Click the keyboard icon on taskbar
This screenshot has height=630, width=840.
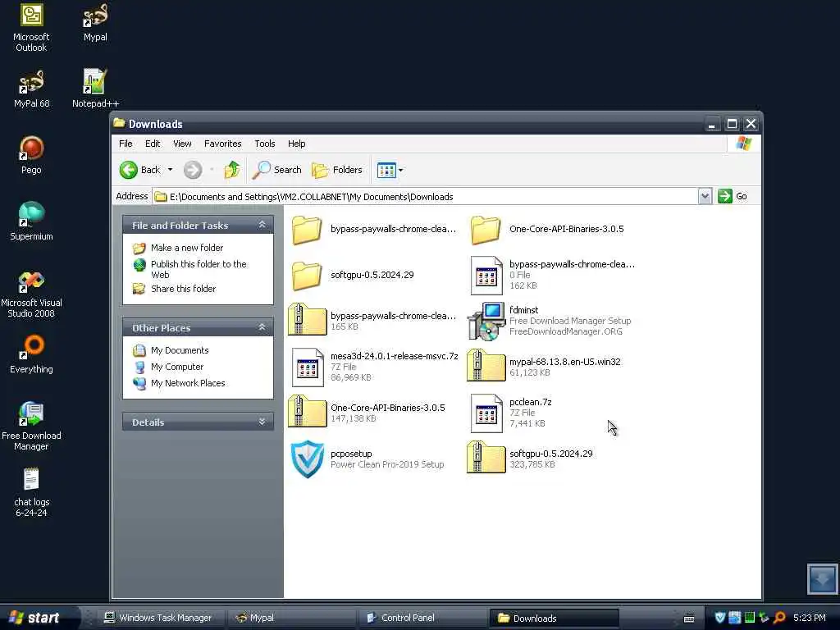689,619
